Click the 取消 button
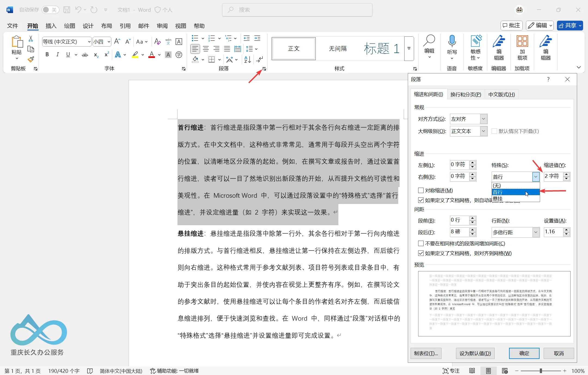 [x=559, y=353]
